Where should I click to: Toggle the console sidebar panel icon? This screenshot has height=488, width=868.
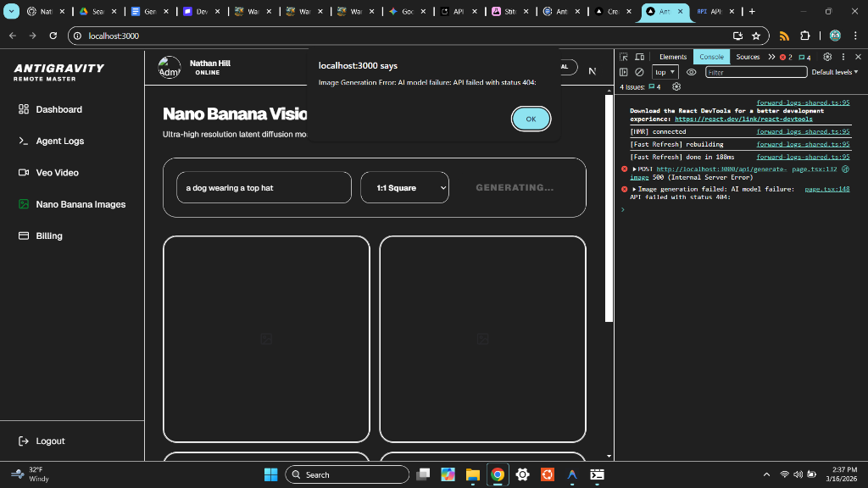click(624, 72)
